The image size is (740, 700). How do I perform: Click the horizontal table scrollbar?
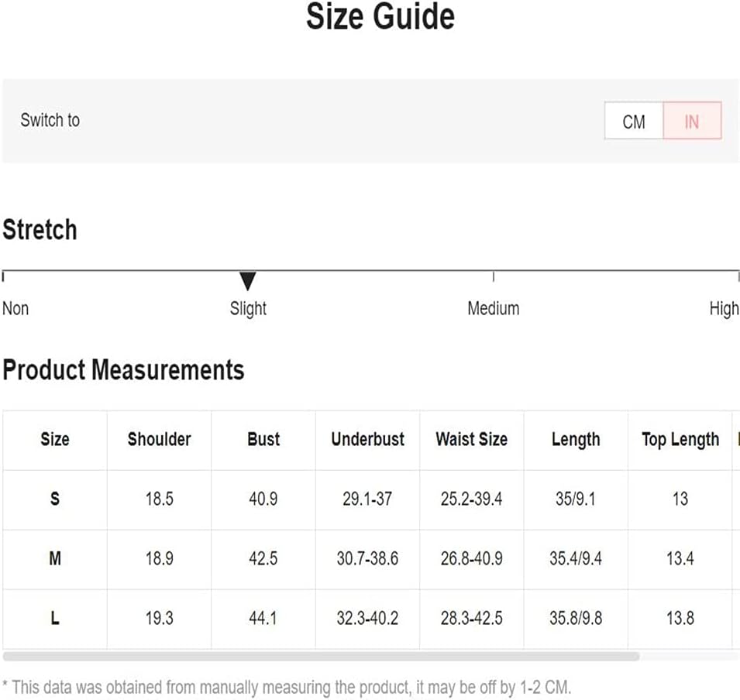coord(321,656)
